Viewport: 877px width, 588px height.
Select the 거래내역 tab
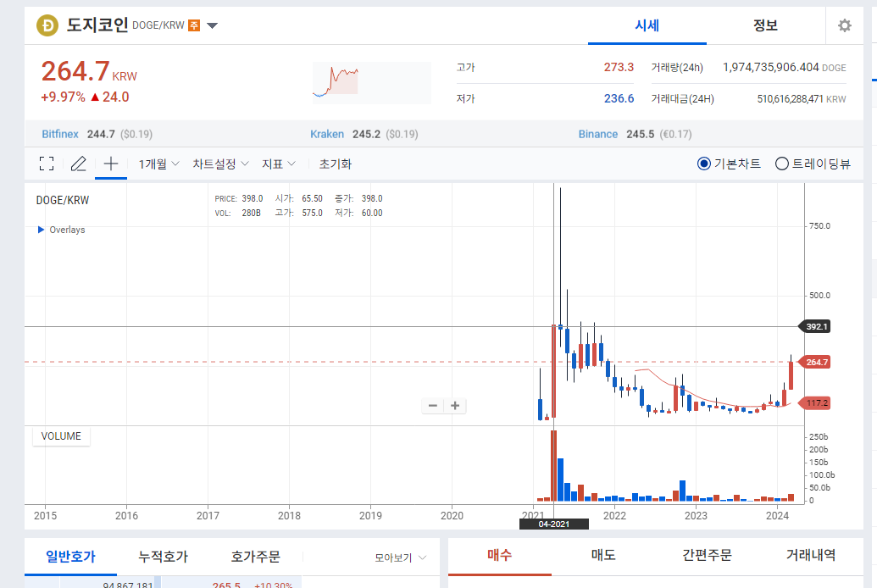pos(811,555)
